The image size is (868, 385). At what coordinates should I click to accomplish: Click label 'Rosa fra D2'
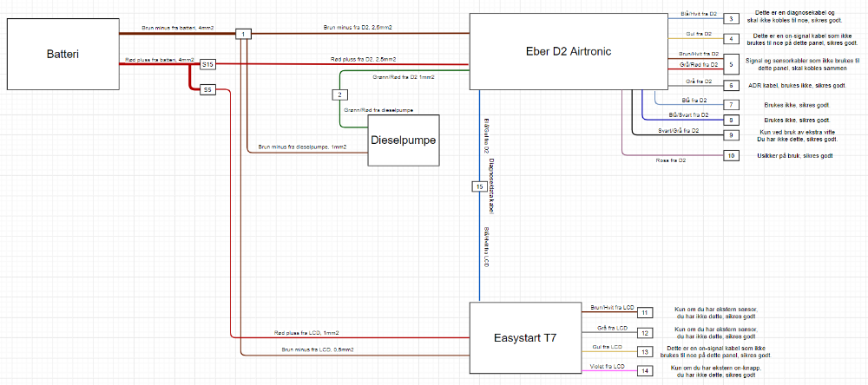(x=672, y=160)
